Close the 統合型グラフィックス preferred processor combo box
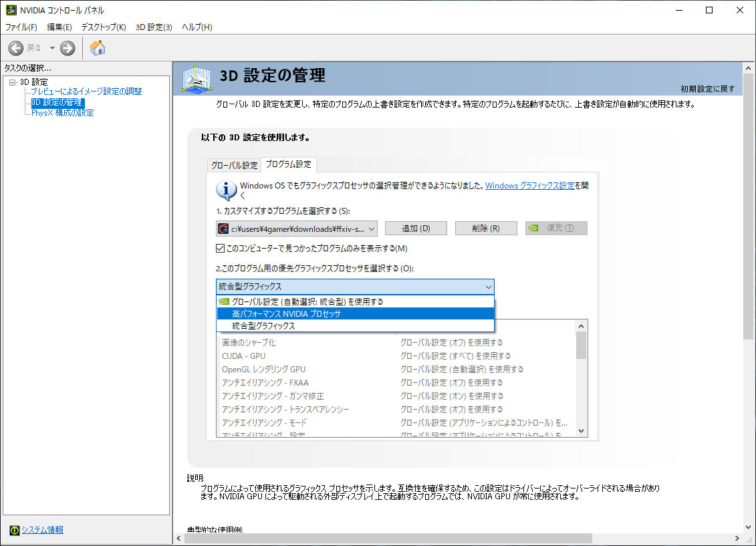 coord(356,287)
